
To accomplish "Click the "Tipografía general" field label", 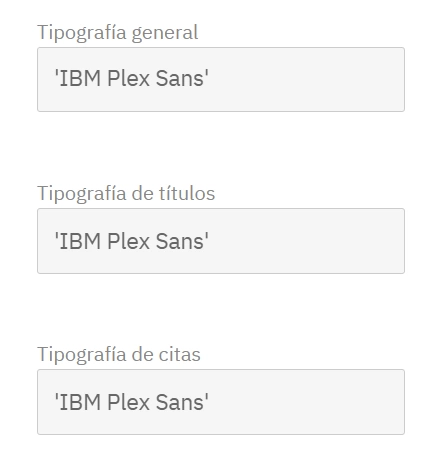I will pos(118,33).
